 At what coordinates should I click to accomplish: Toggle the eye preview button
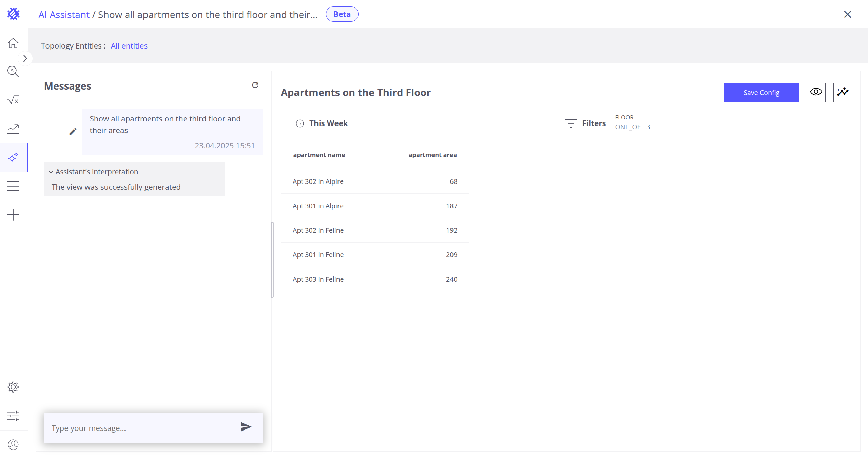click(816, 92)
